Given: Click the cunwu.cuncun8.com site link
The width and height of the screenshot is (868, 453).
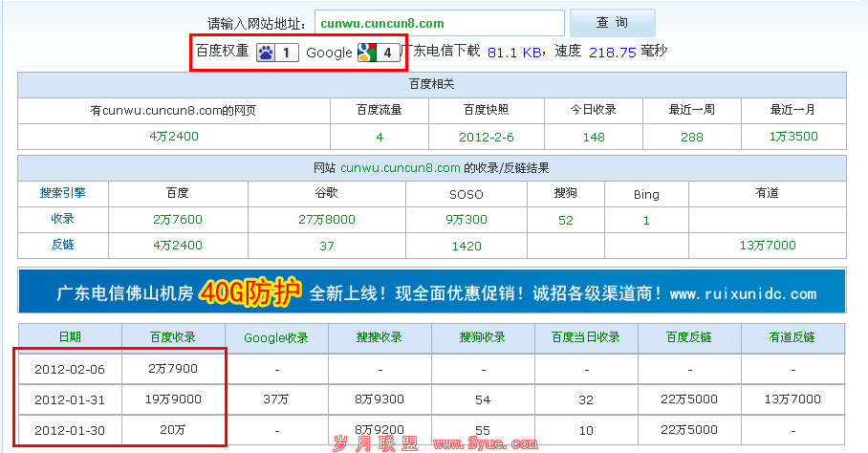Looking at the screenshot, I should point(401,168).
